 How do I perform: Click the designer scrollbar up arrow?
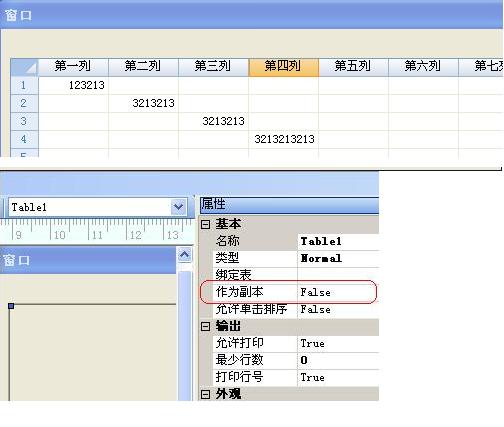coord(185,255)
